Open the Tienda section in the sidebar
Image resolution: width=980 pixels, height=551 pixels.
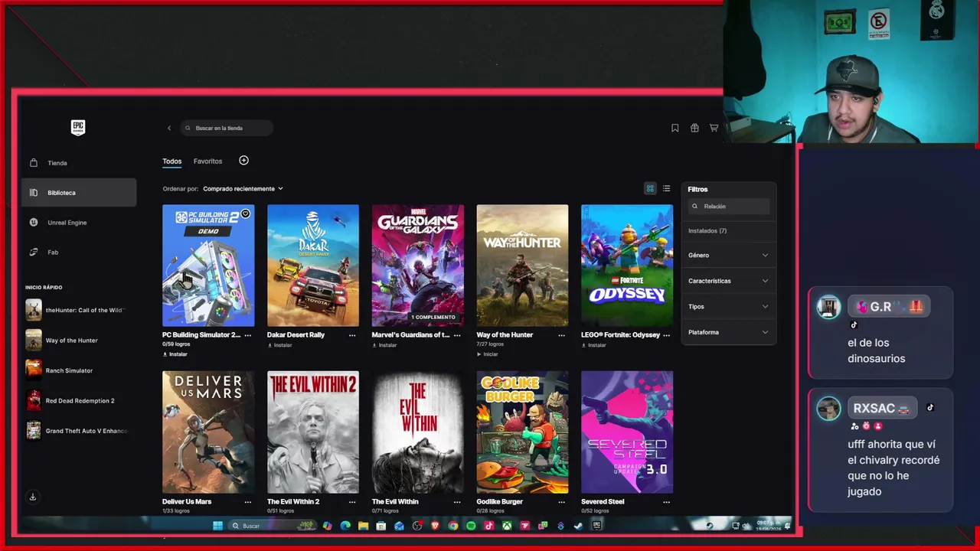pyautogui.click(x=79, y=163)
